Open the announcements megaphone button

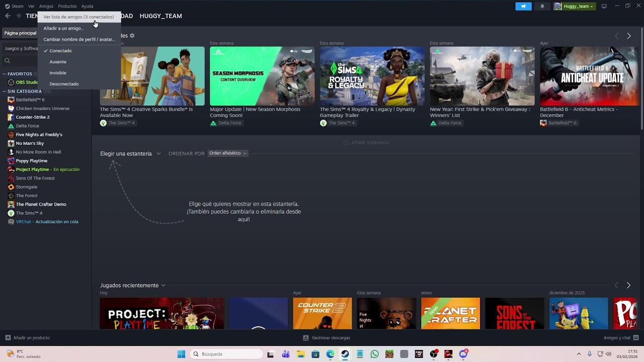(523, 6)
